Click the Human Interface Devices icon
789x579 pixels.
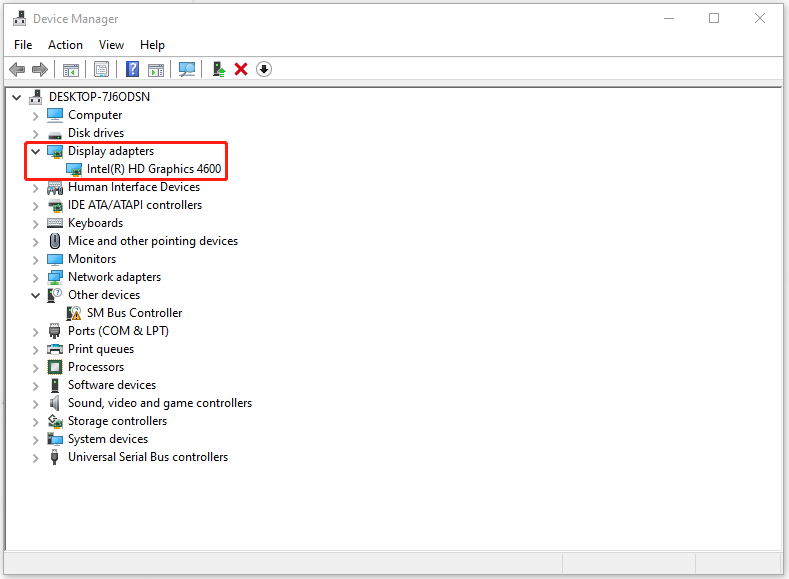(55, 188)
